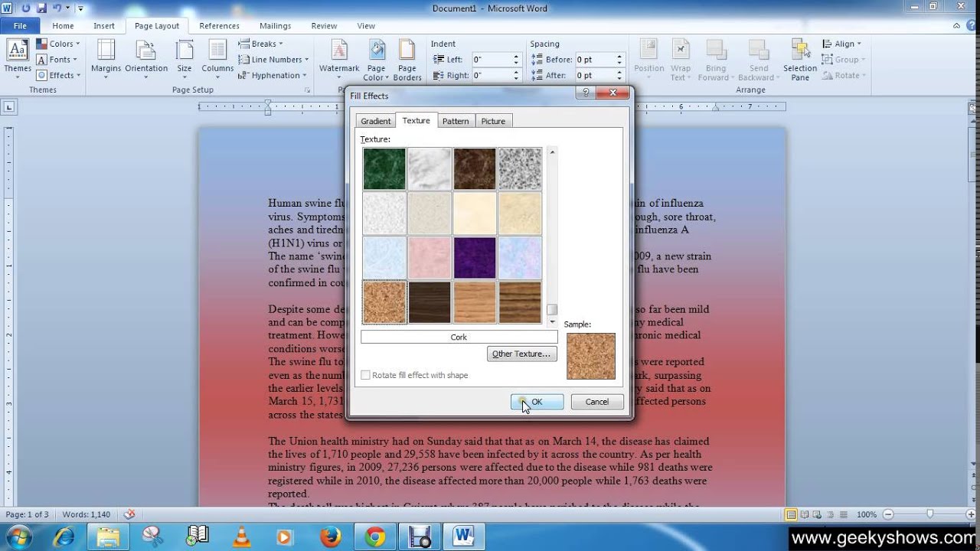Open the Windows Start button
Image resolution: width=980 pixels, height=551 pixels.
coord(18,536)
